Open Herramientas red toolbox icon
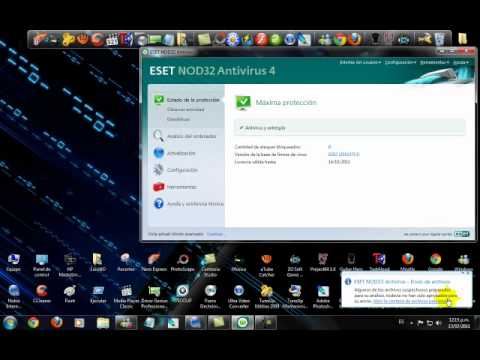 click(x=159, y=187)
